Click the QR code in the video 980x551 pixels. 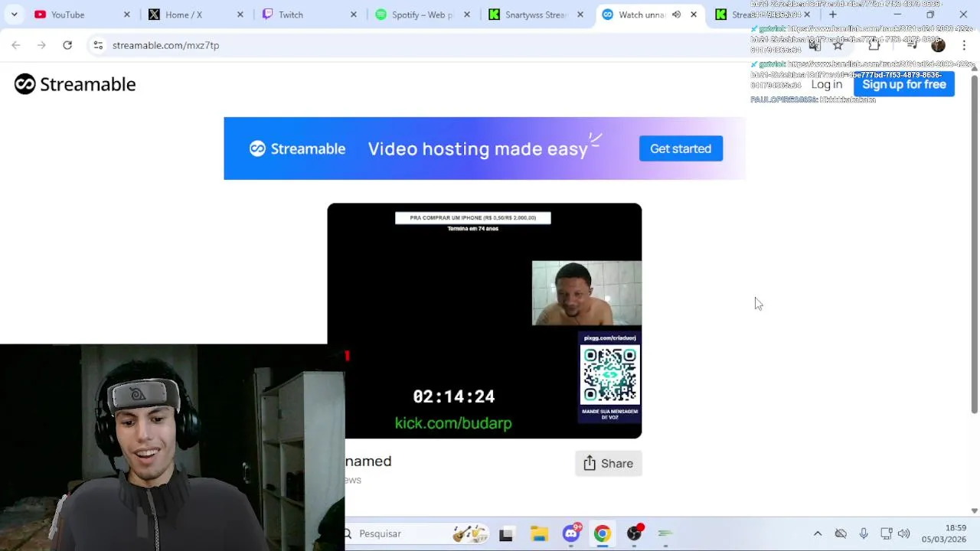(x=609, y=376)
